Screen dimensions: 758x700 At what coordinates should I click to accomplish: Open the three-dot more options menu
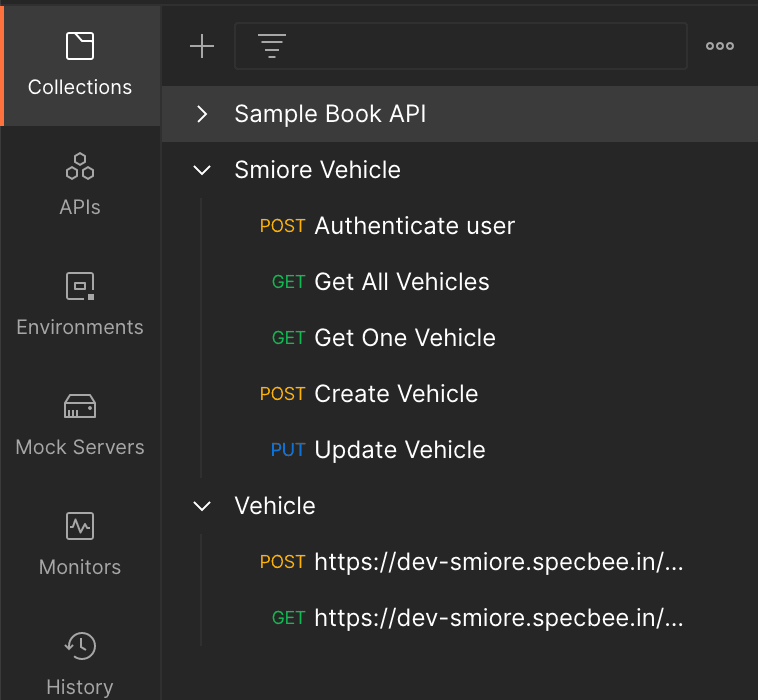pos(720,46)
